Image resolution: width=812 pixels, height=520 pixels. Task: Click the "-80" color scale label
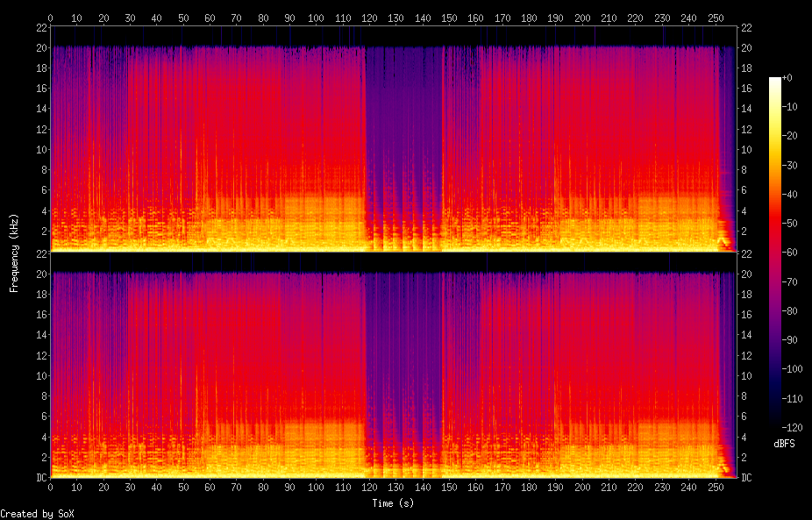tap(788, 310)
